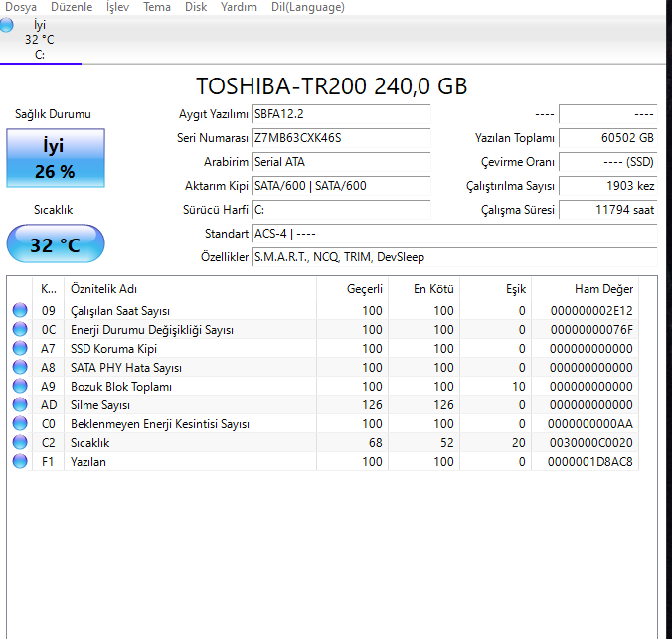Click raw value 0030000C0020

click(x=591, y=442)
